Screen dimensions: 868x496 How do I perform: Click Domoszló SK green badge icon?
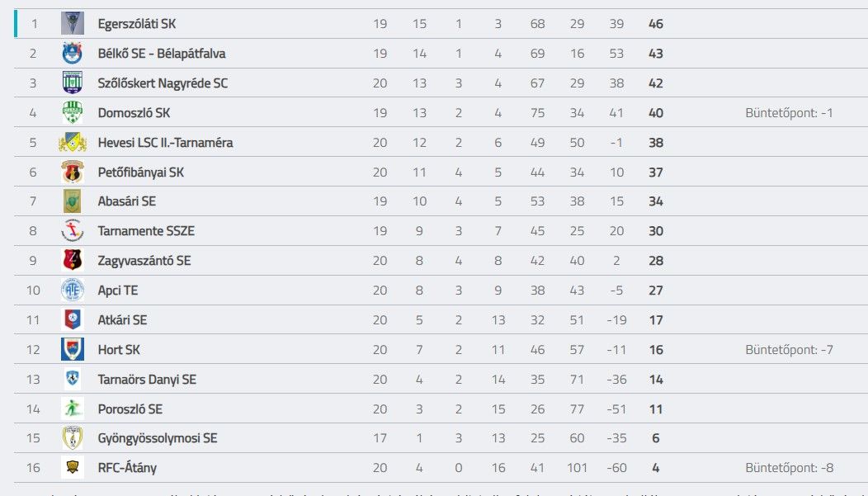tap(73, 113)
